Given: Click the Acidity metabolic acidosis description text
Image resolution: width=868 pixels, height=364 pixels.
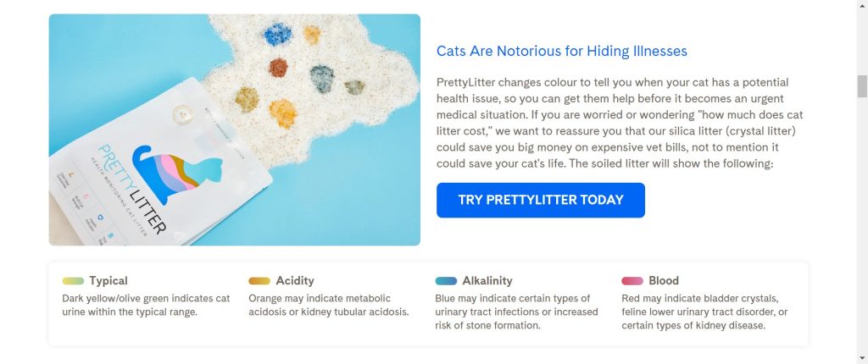Looking at the screenshot, I should pos(329,305).
